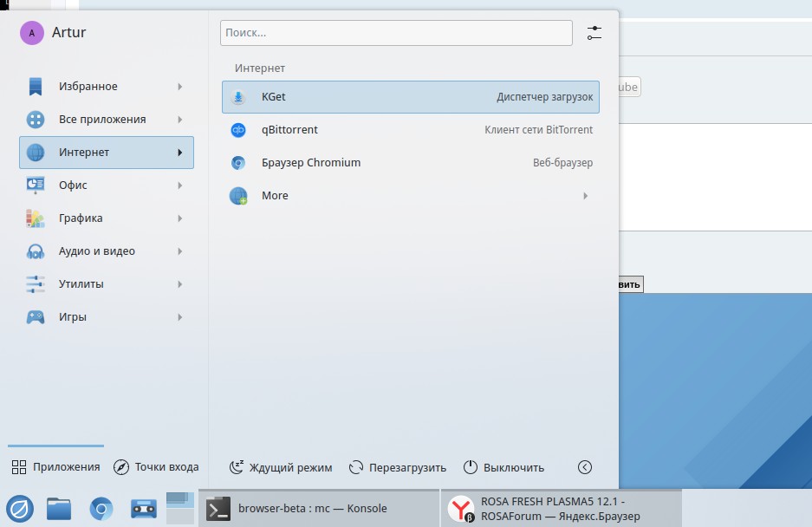
Task: Click the Утилиты sliders icon
Action: click(36, 284)
